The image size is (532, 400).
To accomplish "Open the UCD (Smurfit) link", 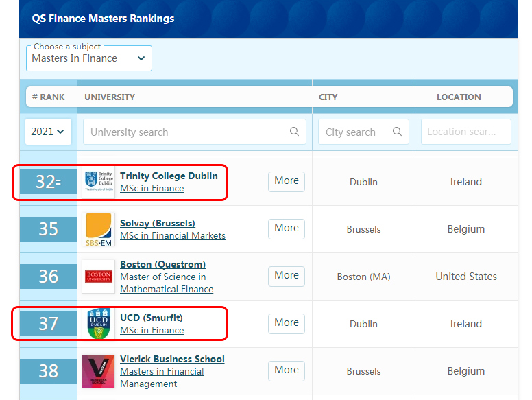I will point(152,318).
